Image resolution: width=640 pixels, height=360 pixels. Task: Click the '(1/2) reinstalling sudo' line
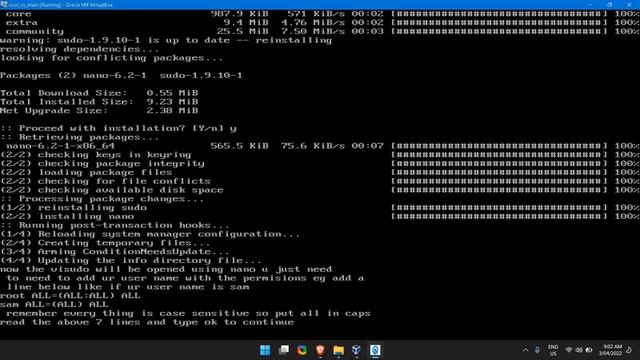(x=320, y=207)
